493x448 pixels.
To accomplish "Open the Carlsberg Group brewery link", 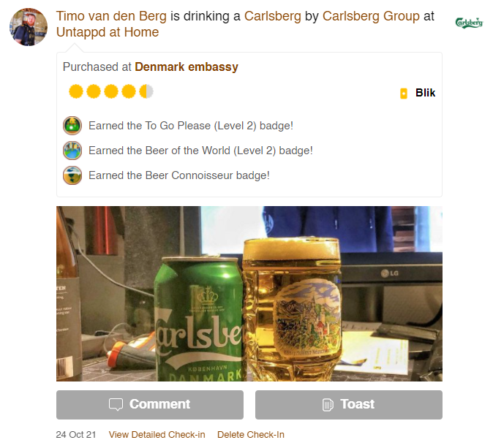I will tap(371, 16).
